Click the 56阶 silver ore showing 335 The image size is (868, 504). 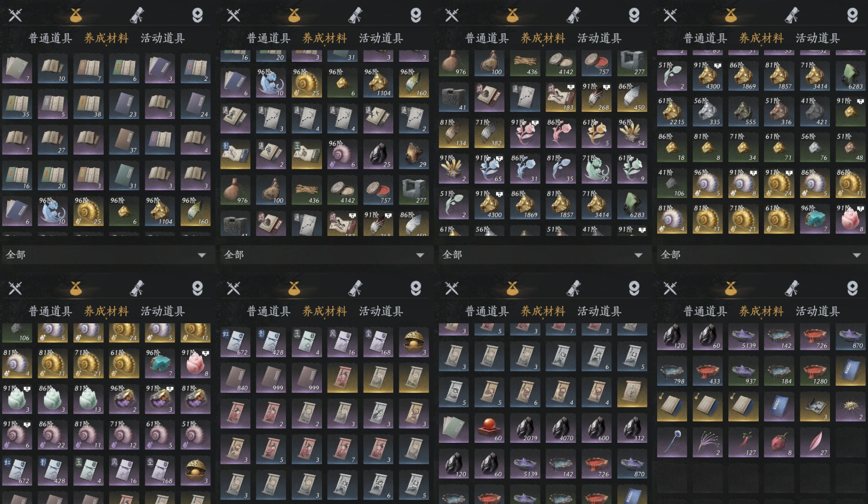(x=708, y=111)
